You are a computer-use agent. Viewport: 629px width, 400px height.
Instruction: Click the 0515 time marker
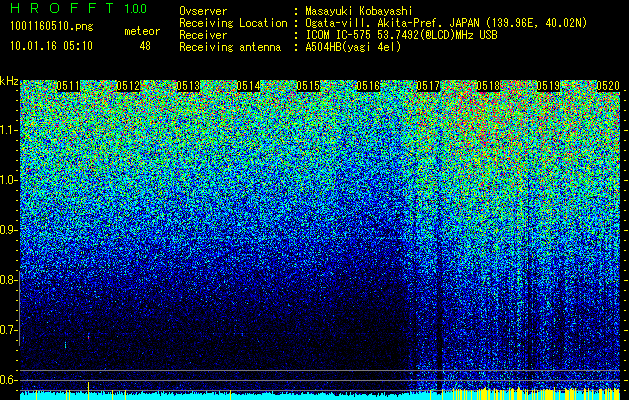tap(308, 86)
